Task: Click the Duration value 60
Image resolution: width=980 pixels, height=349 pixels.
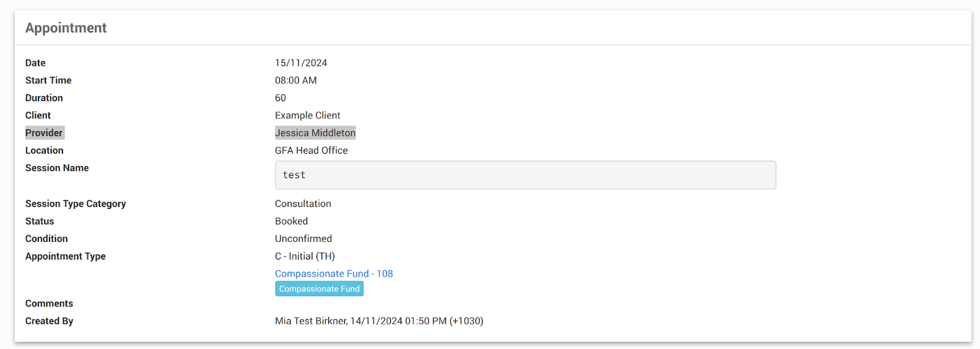Action: pyautogui.click(x=280, y=98)
